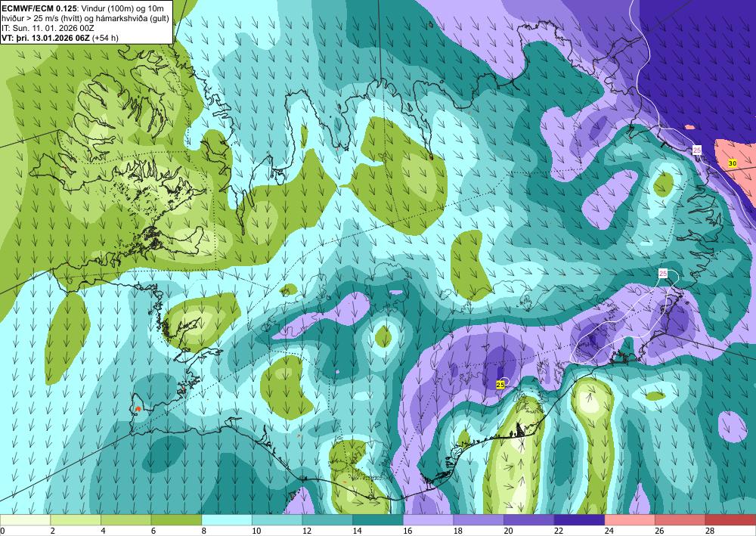Pick the dark indigo 22–24 legend swatch
This screenshot has height=536, width=756.
coord(580,520)
